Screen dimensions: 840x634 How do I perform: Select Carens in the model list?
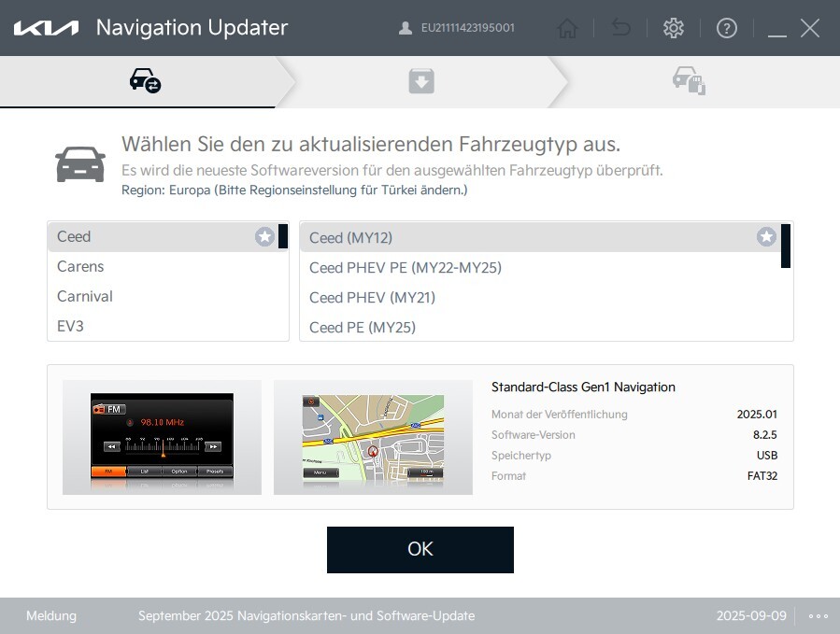pyautogui.click(x=80, y=267)
